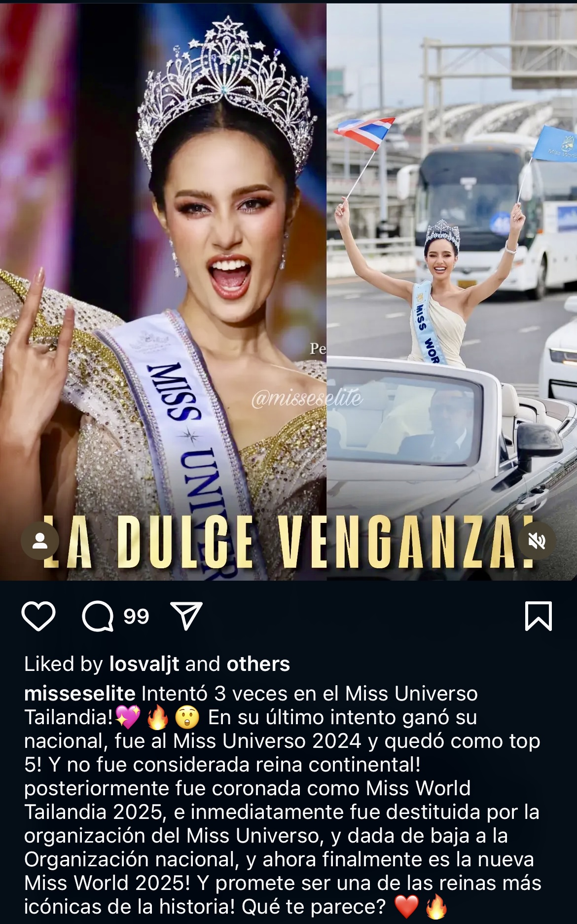The height and width of the screenshot is (924, 577).
Task: Open misseselite profile from caption
Action: (80, 693)
